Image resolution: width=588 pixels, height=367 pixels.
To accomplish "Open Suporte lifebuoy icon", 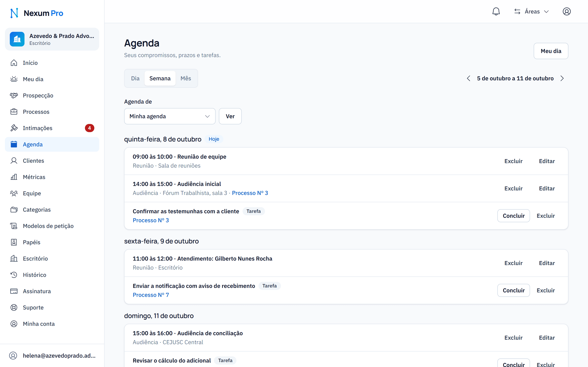I will (14, 307).
